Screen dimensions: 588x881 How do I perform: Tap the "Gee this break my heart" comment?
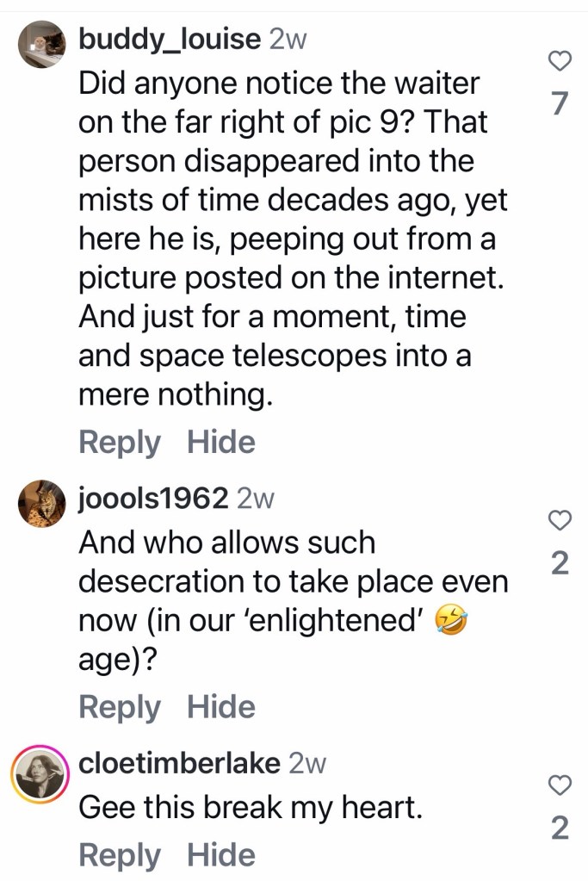click(250, 807)
